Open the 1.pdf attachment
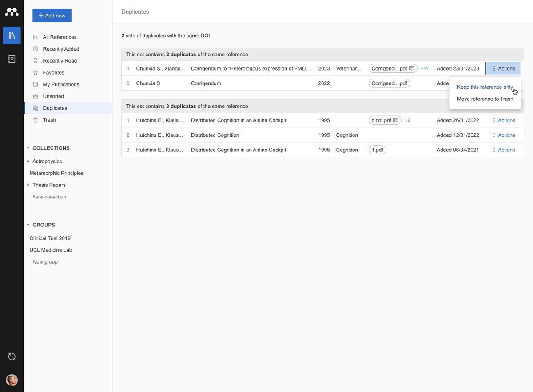533x392 pixels. click(378, 150)
